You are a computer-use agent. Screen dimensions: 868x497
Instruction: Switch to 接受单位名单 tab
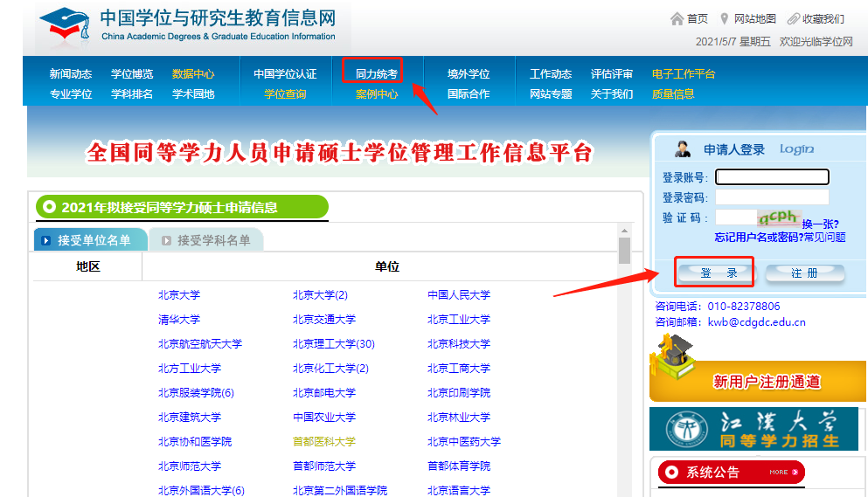90,239
